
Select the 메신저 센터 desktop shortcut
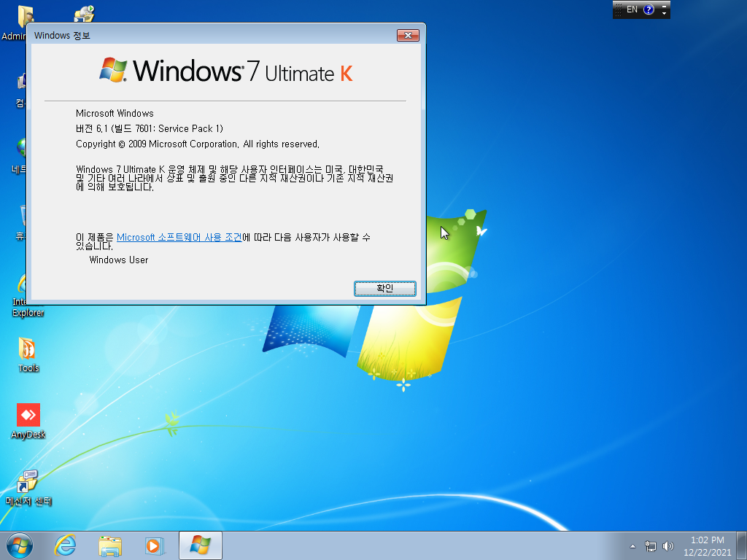(x=28, y=488)
